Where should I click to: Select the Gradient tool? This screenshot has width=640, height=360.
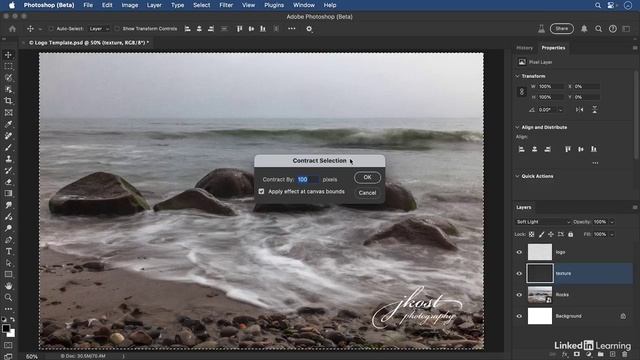pos(8,193)
